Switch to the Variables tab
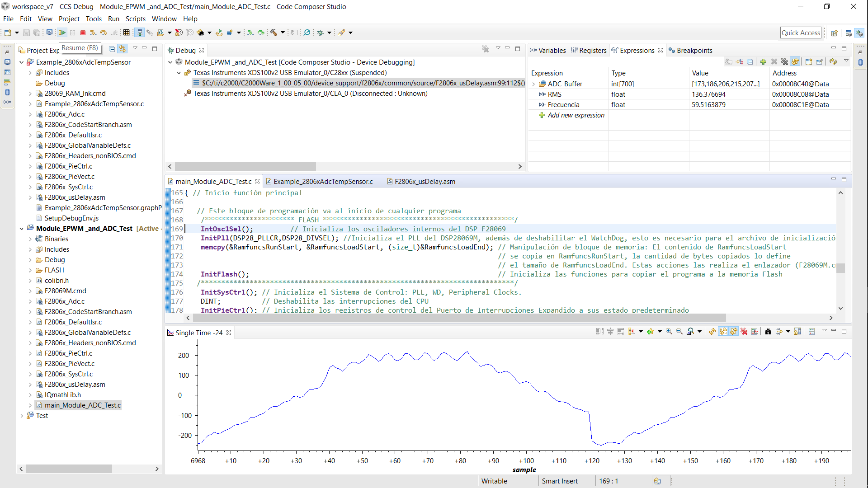This screenshot has height=488, width=868. 548,50
